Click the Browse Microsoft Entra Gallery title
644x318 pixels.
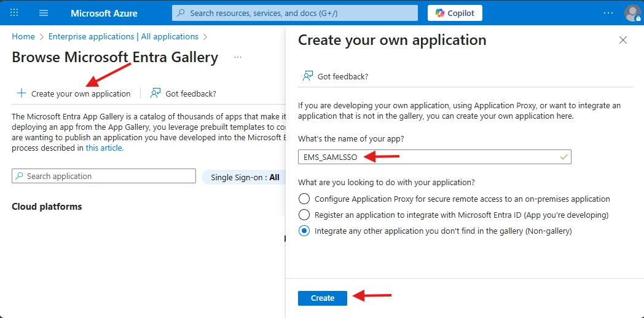coord(115,57)
